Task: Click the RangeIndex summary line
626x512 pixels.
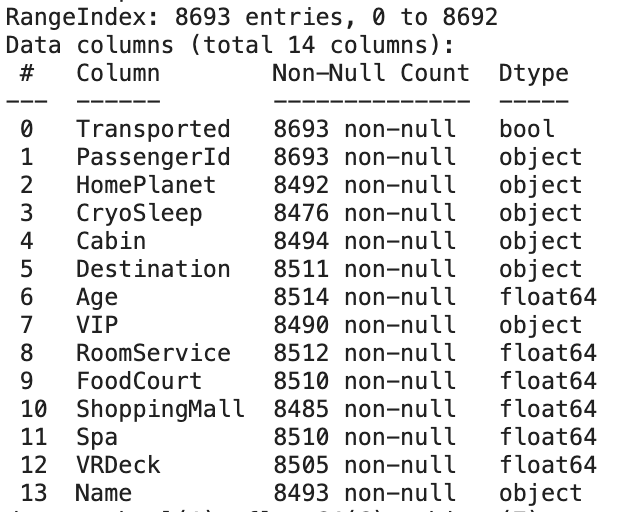Action: [x=251, y=17]
